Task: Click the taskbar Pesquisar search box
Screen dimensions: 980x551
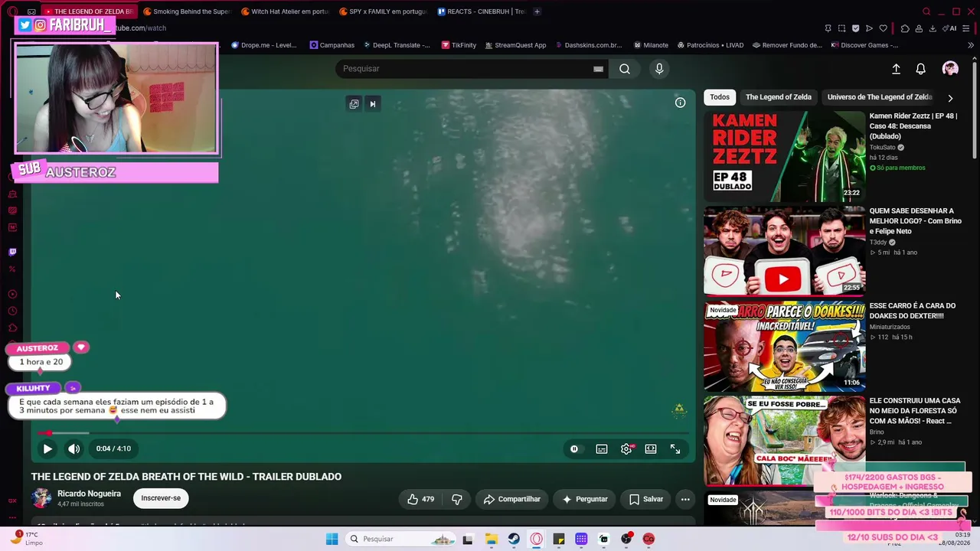Action: 400,539
